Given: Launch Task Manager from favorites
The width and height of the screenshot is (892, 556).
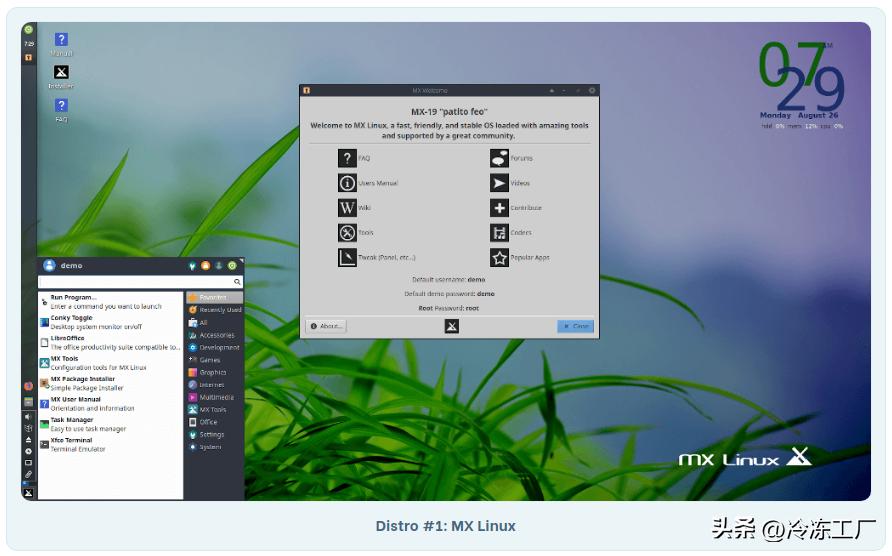Looking at the screenshot, I should [x=111, y=425].
